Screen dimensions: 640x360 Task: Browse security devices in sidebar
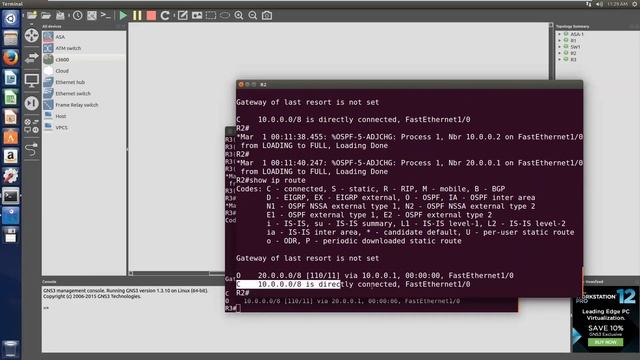(x=31, y=103)
